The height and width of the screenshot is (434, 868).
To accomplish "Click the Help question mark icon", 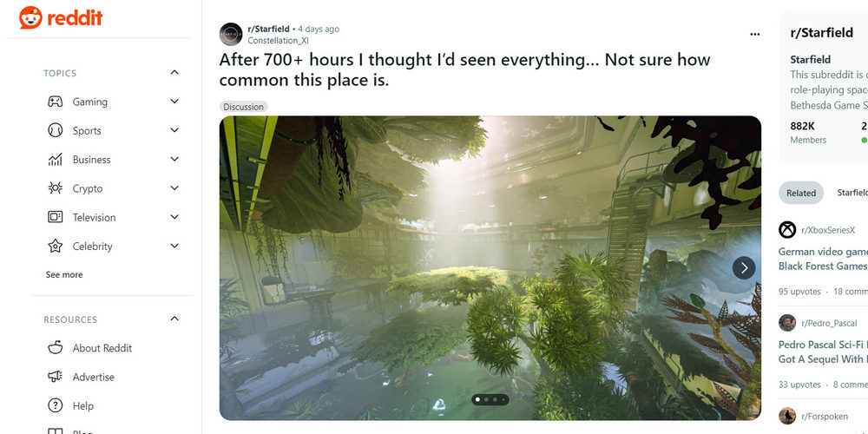I will (x=55, y=405).
